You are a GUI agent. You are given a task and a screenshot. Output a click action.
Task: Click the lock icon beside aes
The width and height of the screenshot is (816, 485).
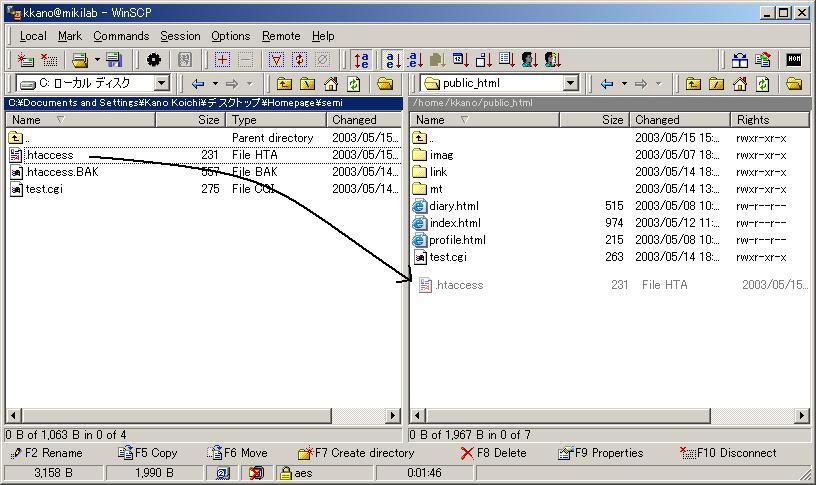point(285,473)
